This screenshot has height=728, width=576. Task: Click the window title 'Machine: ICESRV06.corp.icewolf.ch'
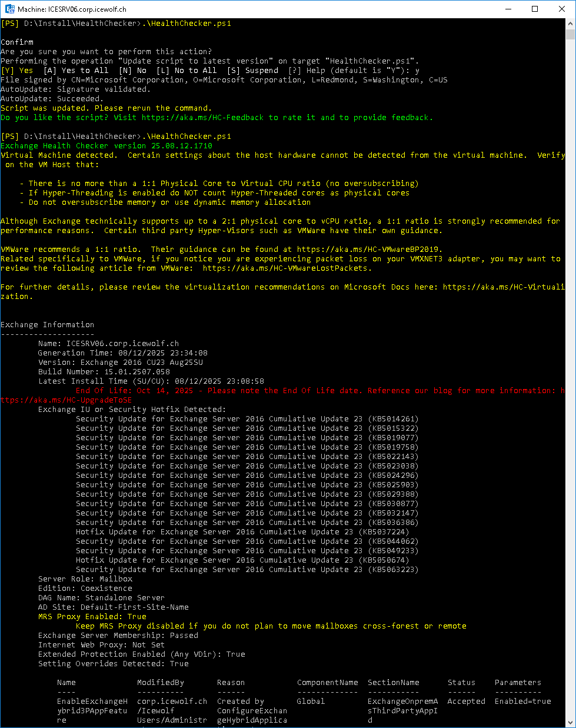pos(72,9)
